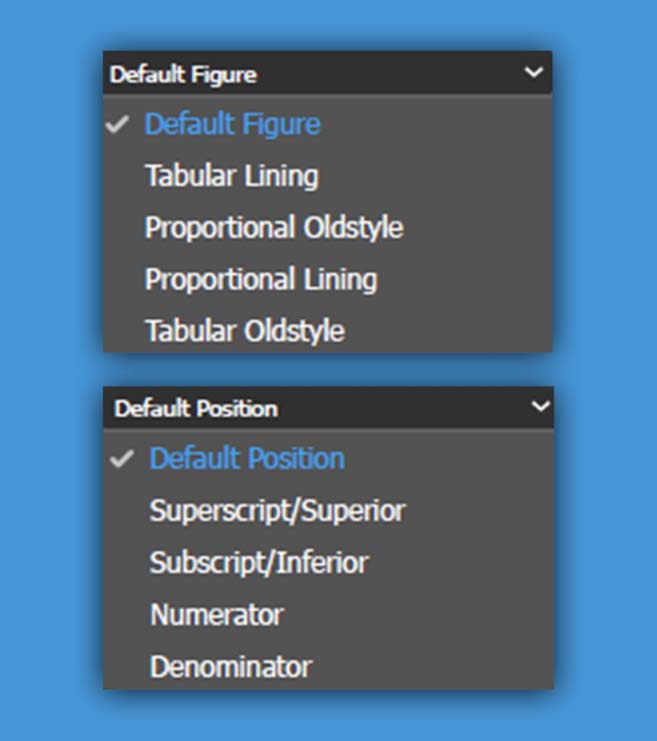The image size is (657, 741).
Task: Select the highlighted Default Figure option
Action: 233,125
